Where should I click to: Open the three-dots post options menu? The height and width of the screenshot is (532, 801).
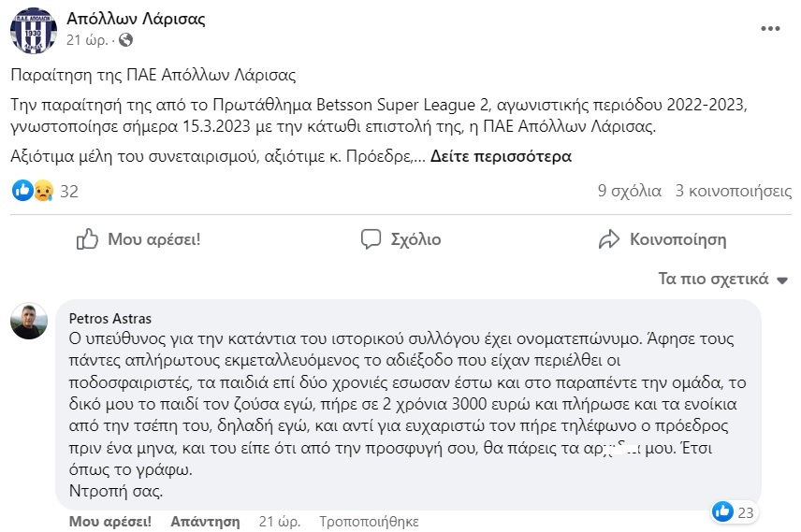coord(770,29)
